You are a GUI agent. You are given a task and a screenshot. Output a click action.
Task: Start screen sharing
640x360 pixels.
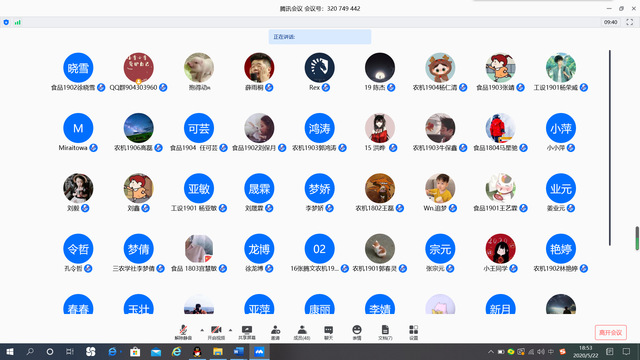(247, 332)
